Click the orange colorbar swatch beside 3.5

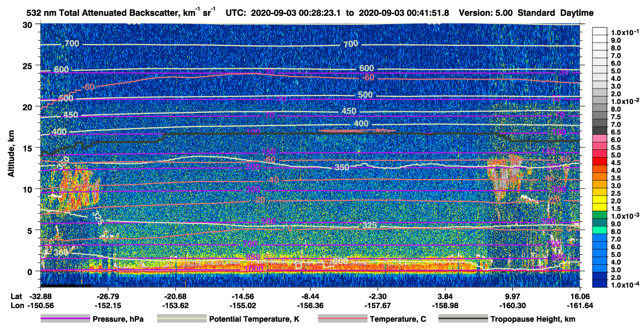[600, 176]
